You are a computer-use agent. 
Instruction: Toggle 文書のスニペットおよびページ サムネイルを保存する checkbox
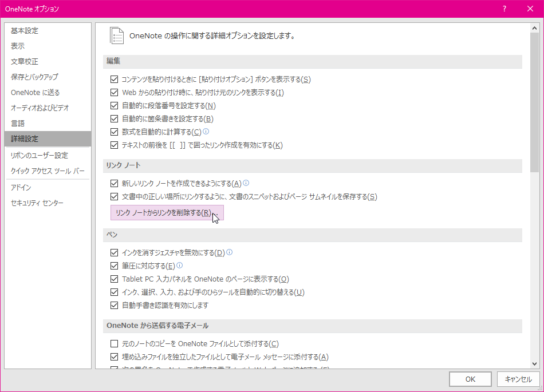click(x=114, y=196)
